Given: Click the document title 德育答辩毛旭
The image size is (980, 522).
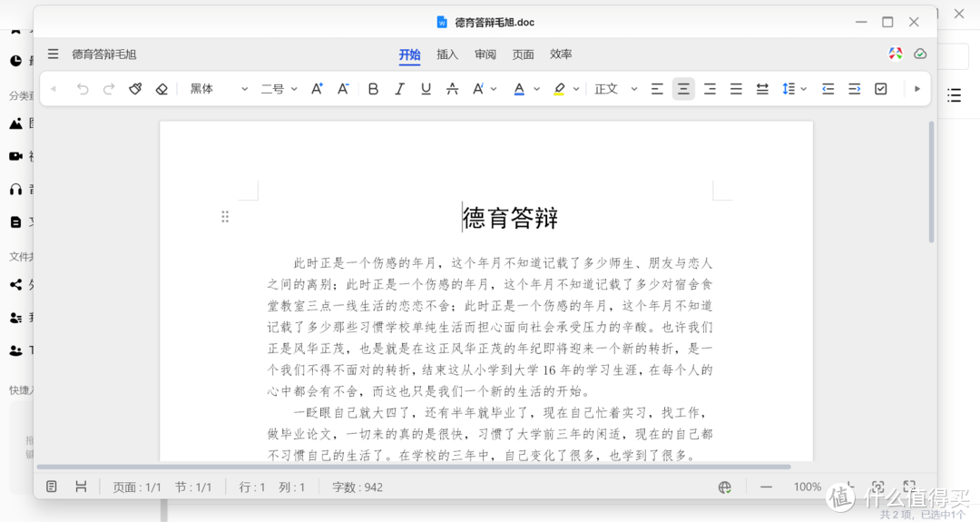Looking at the screenshot, I should coord(103,54).
